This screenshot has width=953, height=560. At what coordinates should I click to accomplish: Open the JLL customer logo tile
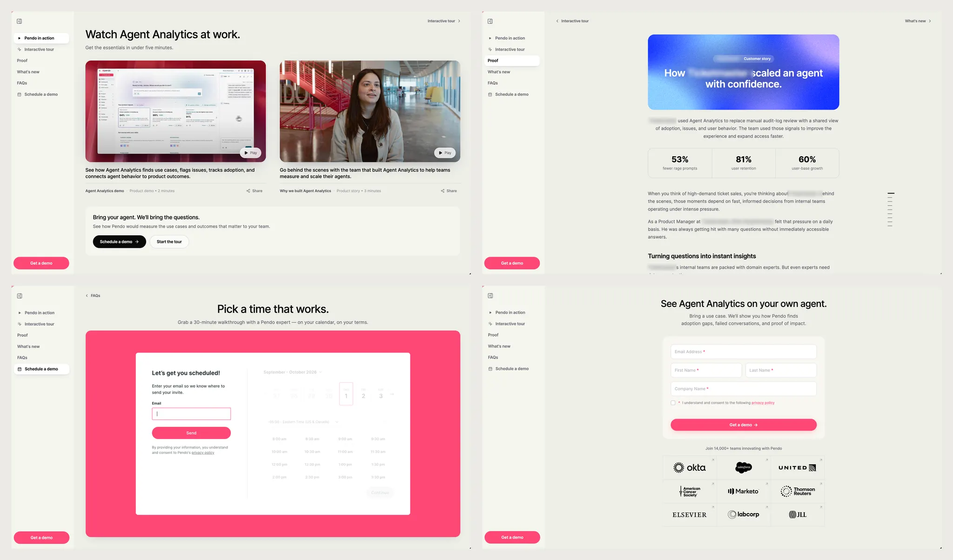(798, 514)
